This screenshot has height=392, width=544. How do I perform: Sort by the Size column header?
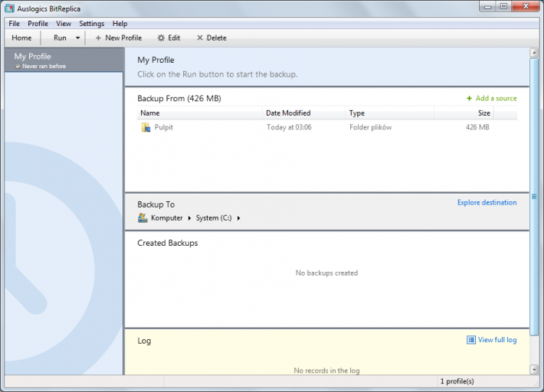point(464,113)
